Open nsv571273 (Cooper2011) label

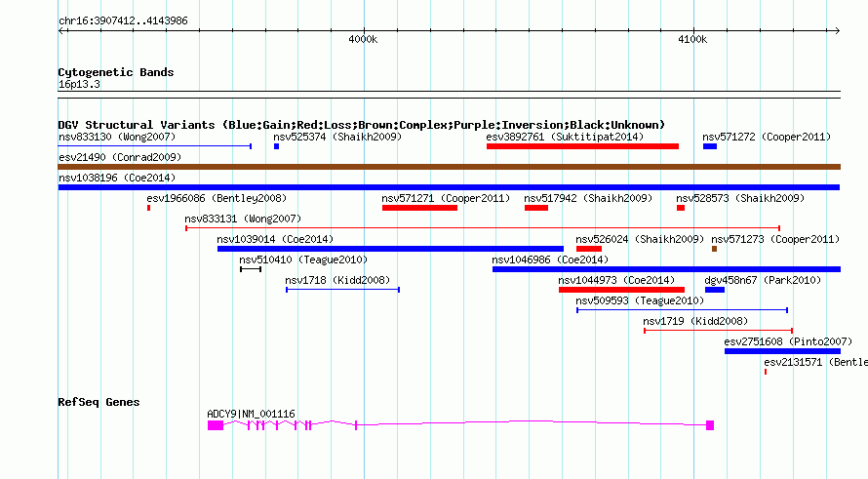pos(775,239)
